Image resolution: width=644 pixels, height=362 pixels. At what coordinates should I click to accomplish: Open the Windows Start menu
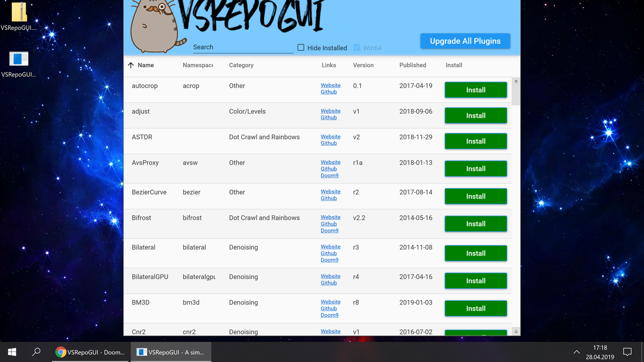(x=12, y=352)
